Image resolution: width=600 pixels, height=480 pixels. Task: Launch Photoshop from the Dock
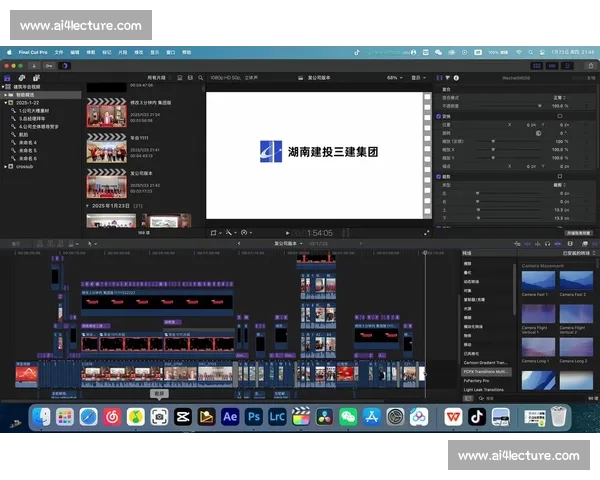click(253, 416)
